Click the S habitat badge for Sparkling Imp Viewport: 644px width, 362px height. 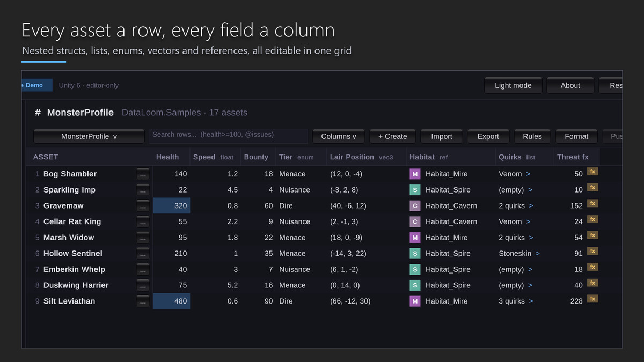(x=415, y=190)
